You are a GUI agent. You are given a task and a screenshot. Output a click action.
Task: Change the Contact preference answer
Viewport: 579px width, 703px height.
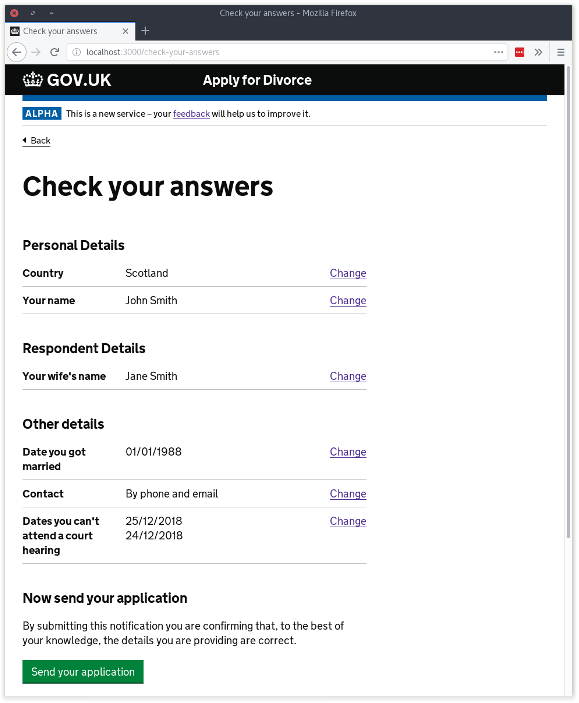348,494
